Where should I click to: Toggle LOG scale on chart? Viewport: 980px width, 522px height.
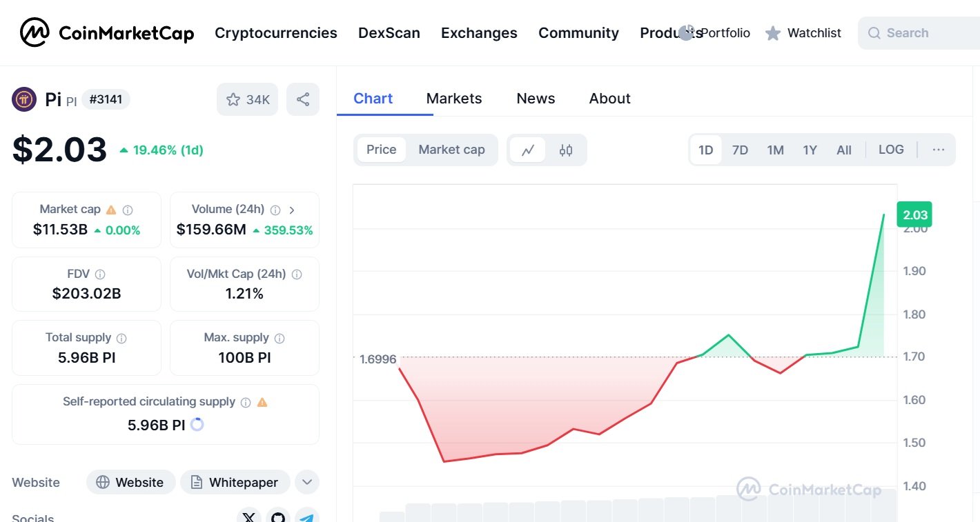click(x=891, y=150)
